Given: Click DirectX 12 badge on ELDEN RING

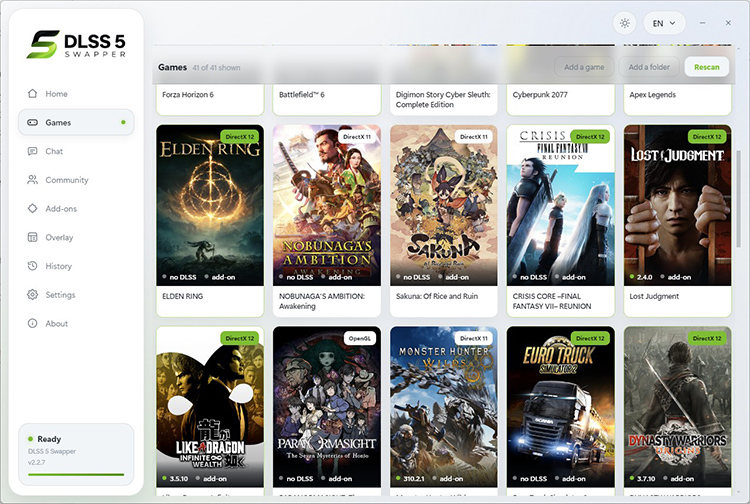Looking at the screenshot, I should coord(240,137).
